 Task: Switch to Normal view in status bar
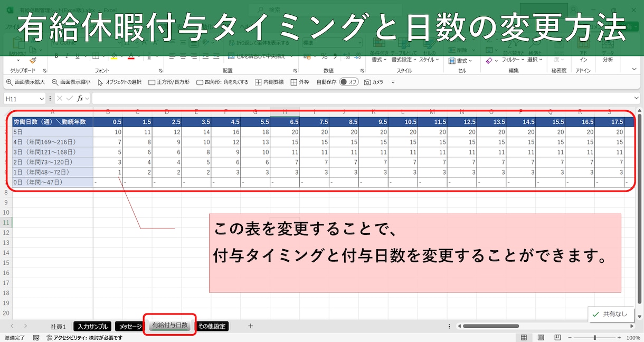pos(524,337)
